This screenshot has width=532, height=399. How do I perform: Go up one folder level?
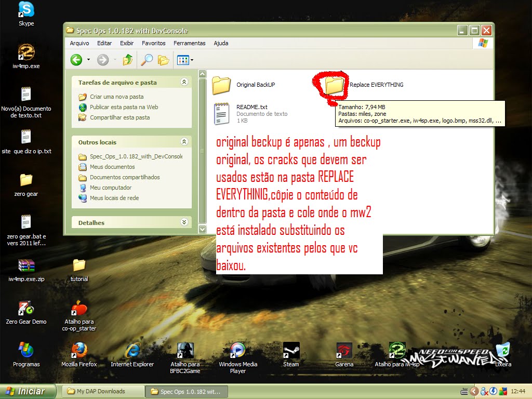(128, 60)
